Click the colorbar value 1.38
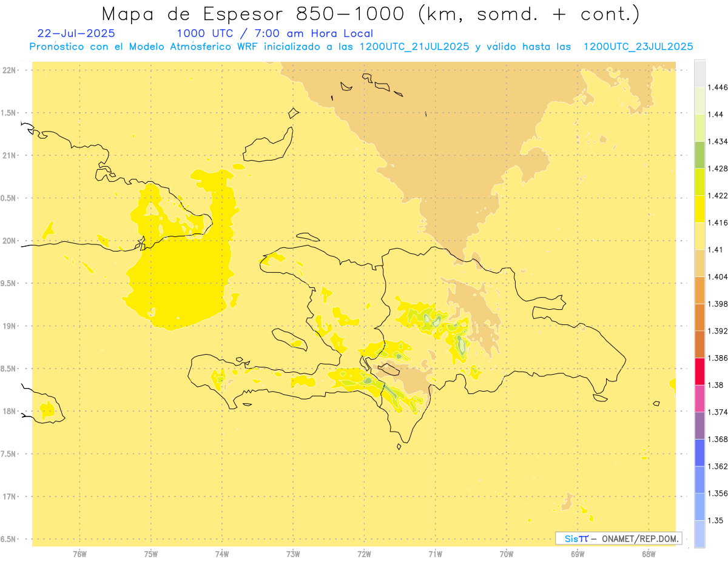This screenshot has width=728, height=562. tap(716, 385)
